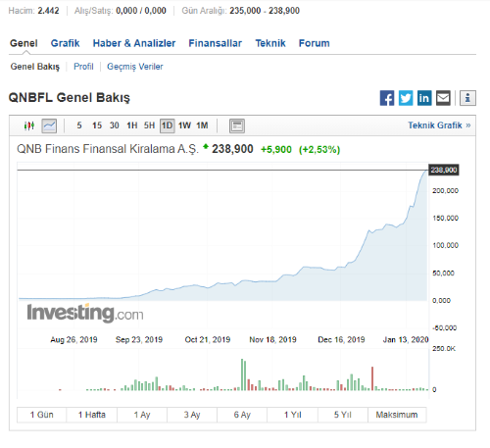Set chart interval to 15 minutes
Viewport: 490px width, 448px height.
[x=97, y=125]
